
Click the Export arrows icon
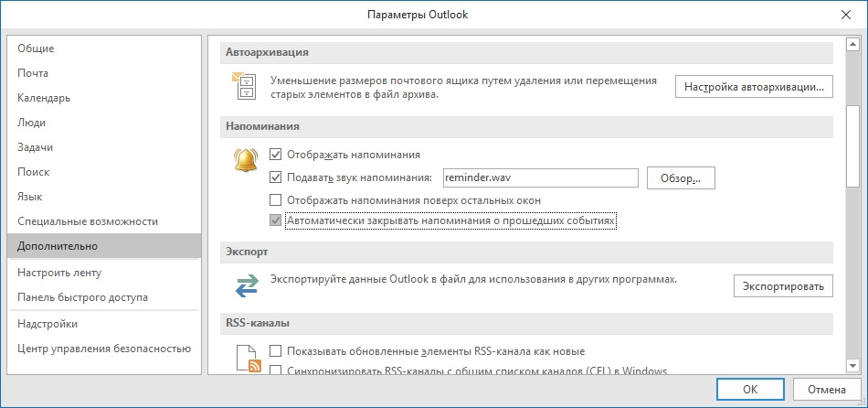click(247, 285)
